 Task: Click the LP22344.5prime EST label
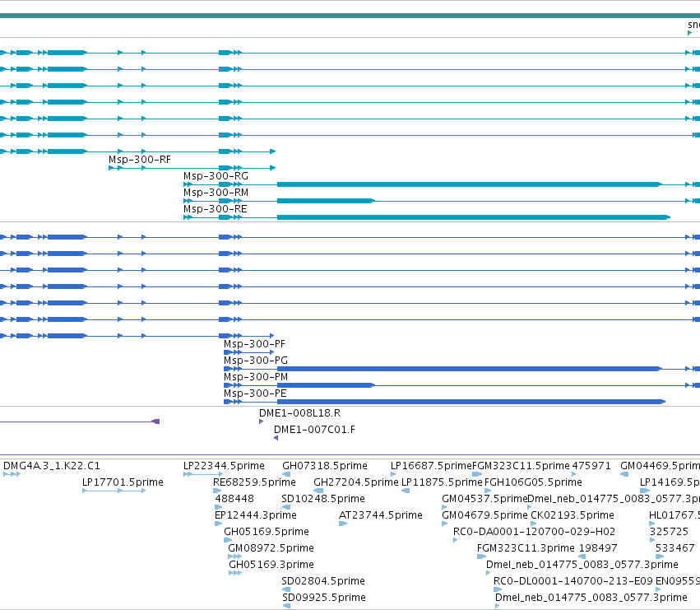[x=224, y=466]
